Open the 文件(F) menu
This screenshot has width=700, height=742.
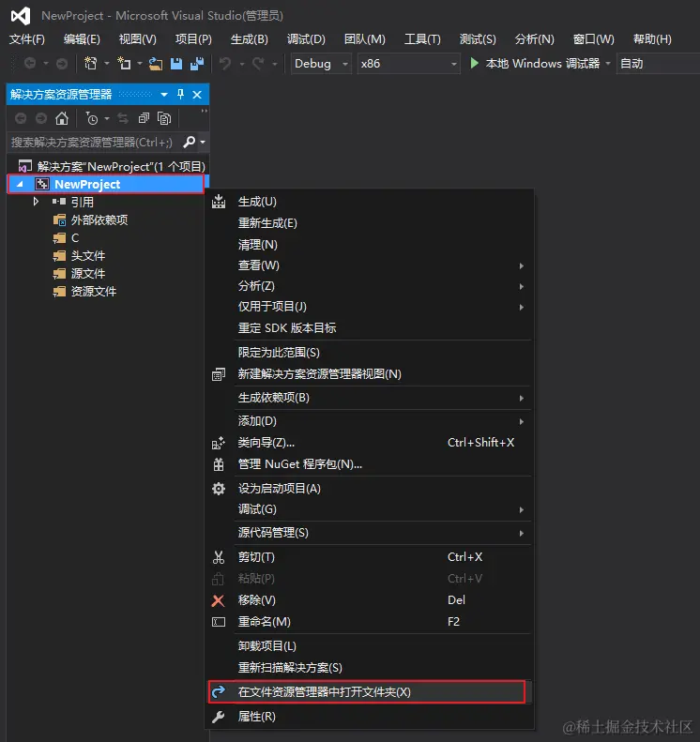pos(27,38)
